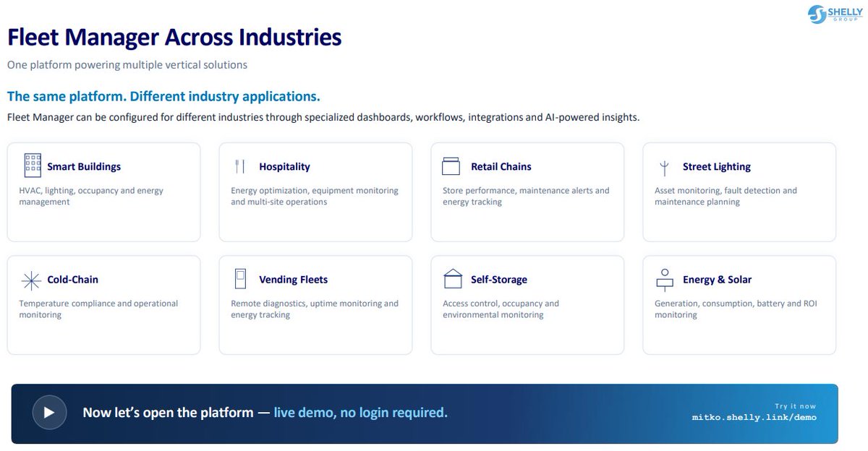The height and width of the screenshot is (451, 868).
Task: Click 'The same platform. Different industry applications.' heading
Action: 163,96
